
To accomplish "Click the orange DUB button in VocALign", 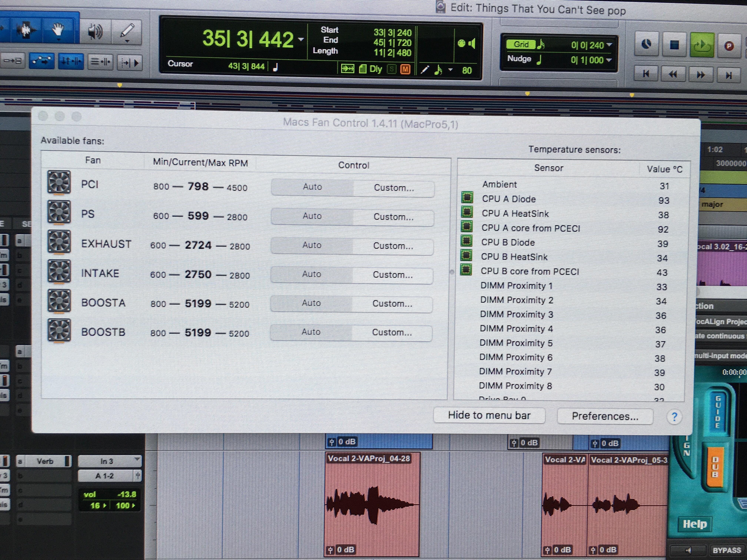I will pos(715,467).
